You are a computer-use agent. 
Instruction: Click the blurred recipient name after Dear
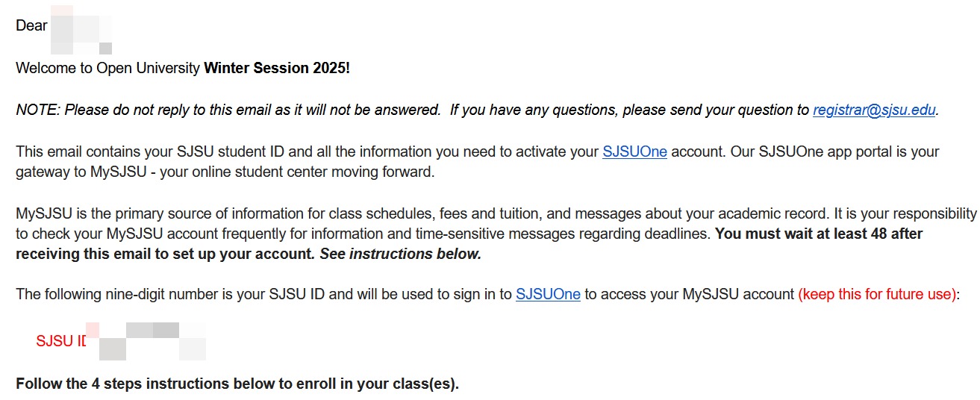pyautogui.click(x=81, y=30)
